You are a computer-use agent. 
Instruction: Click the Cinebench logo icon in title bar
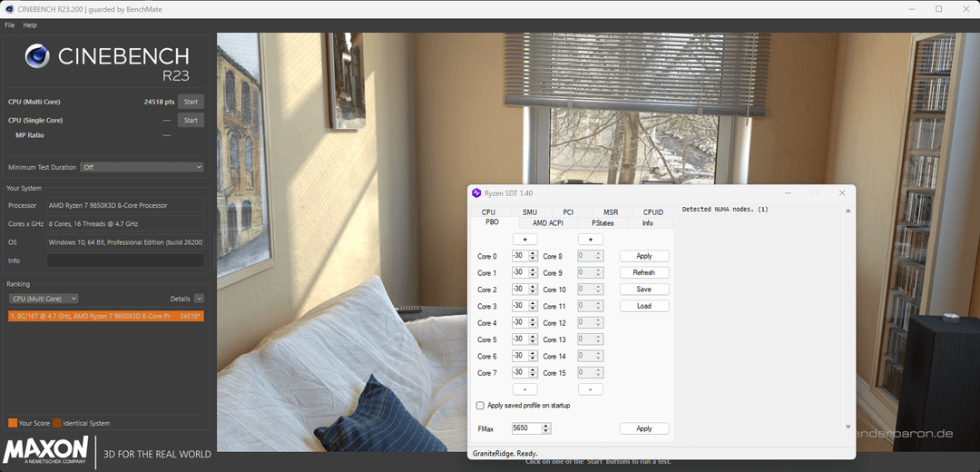(8, 9)
